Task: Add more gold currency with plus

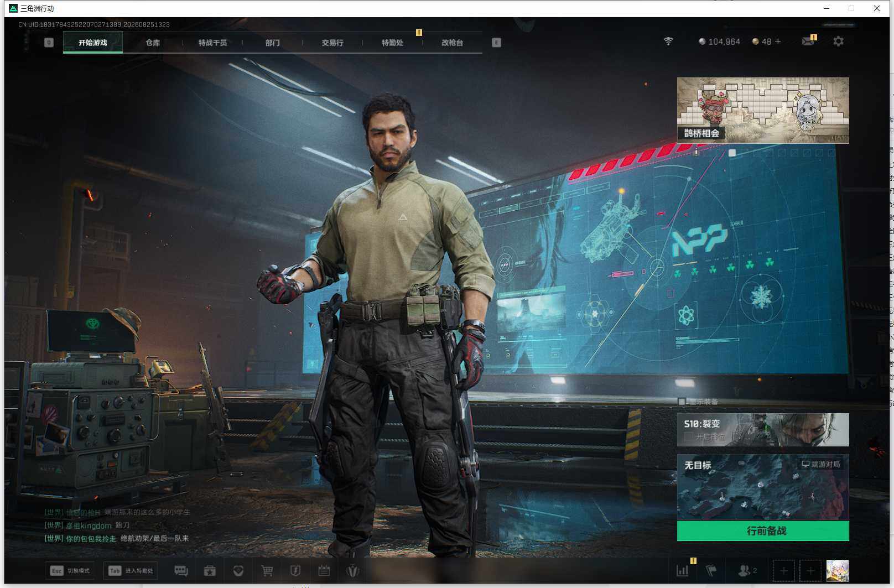Action: point(778,41)
